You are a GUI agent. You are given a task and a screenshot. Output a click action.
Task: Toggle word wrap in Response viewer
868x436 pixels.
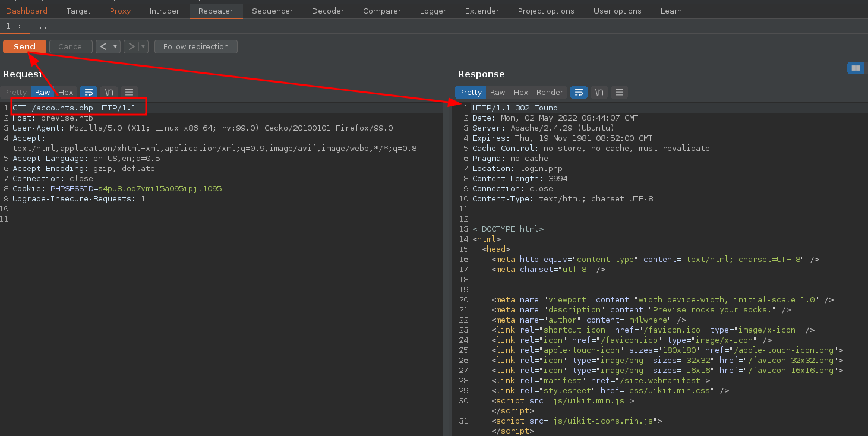579,92
